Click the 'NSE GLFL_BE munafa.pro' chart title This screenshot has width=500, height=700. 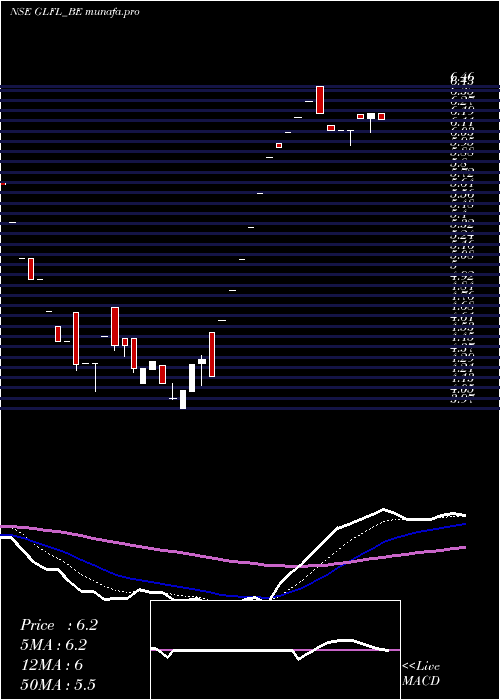[75, 12]
